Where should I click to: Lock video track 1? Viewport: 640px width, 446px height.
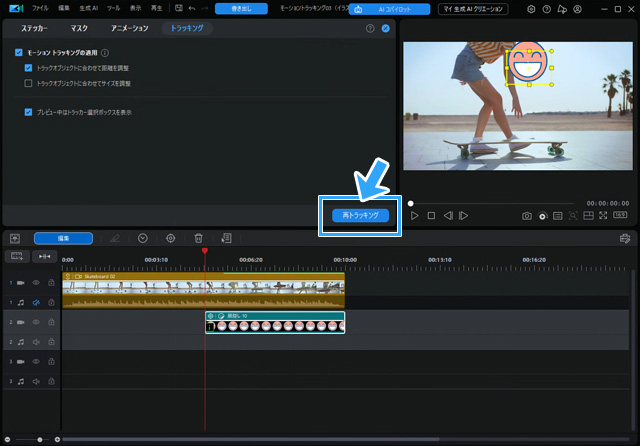[x=51, y=282]
